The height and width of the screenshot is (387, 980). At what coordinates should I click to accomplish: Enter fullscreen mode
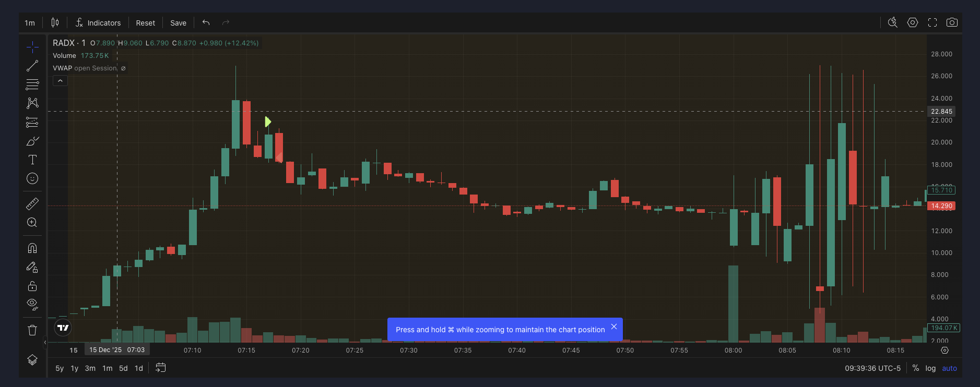coord(932,22)
